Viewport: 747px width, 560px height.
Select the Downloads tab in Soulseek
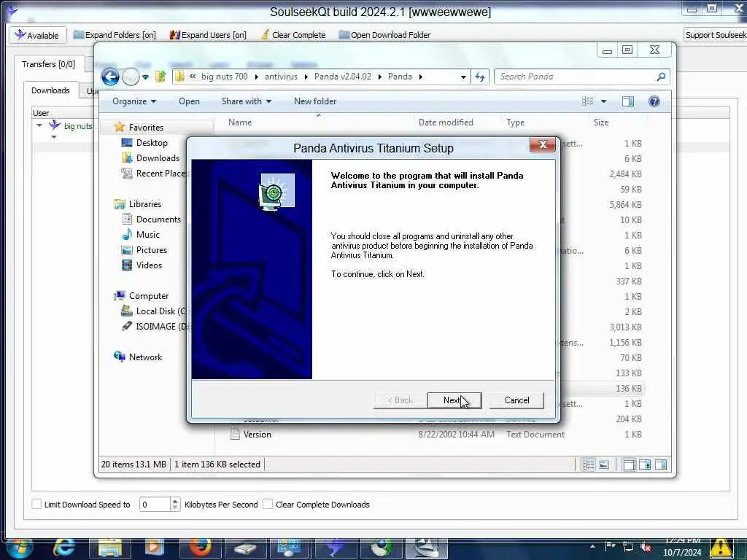(x=50, y=90)
